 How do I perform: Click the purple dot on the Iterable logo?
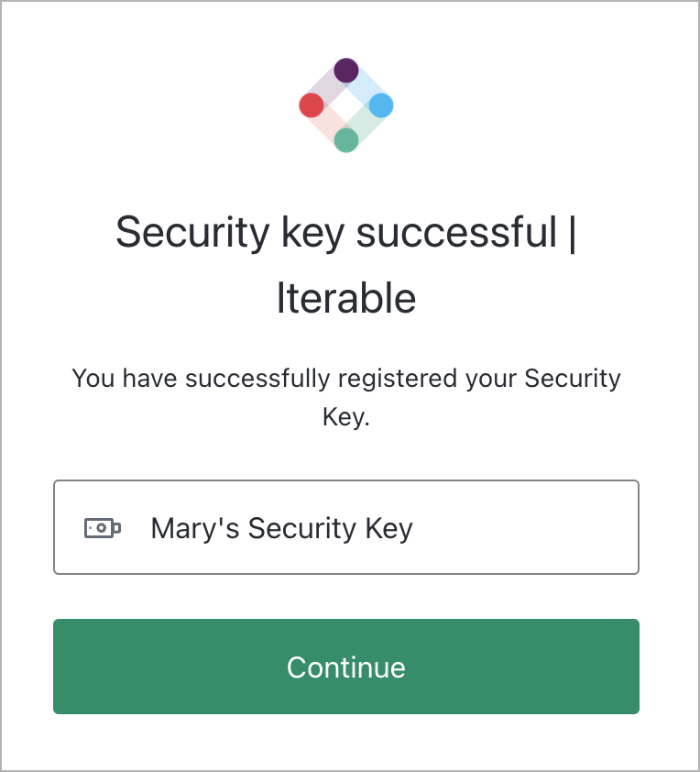[x=346, y=69]
